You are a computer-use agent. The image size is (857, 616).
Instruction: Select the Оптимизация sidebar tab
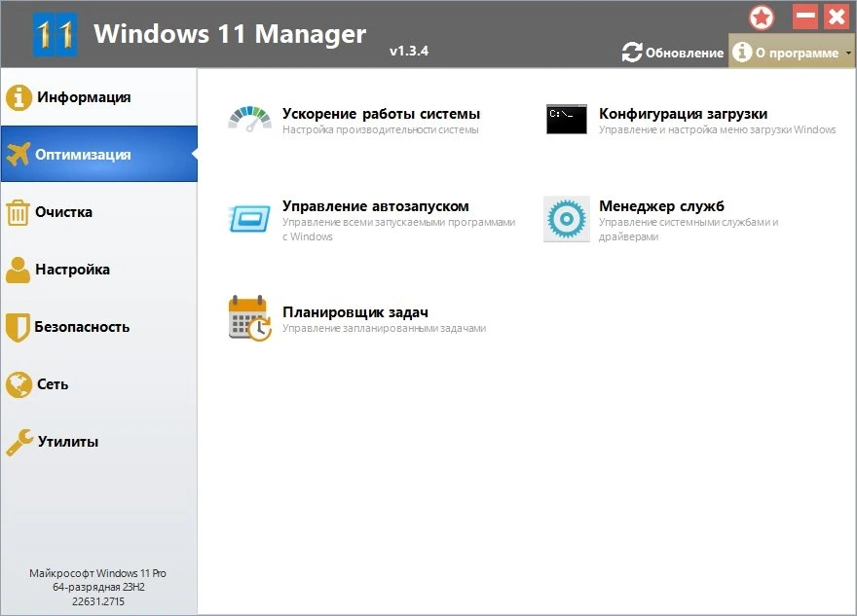coord(99,154)
